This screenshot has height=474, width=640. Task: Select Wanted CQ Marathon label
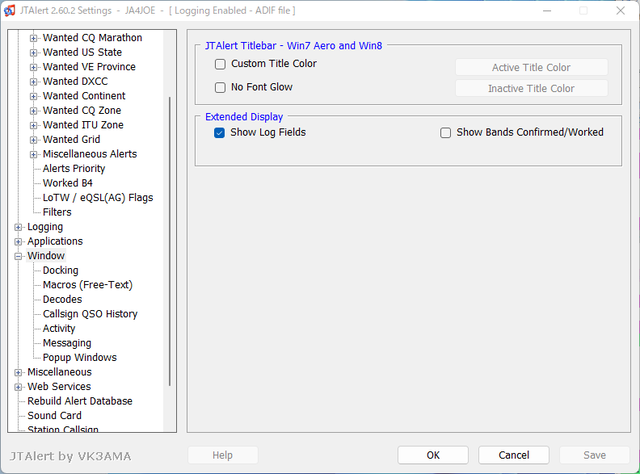pos(93,38)
